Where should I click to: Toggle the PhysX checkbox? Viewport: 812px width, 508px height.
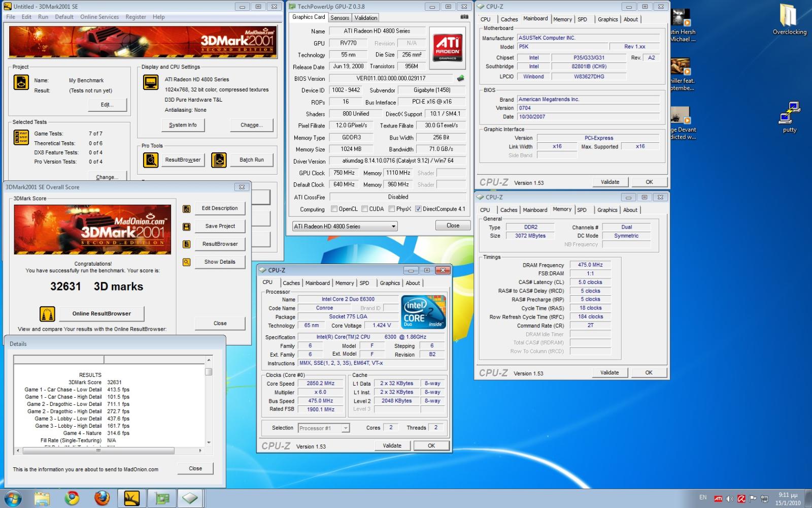click(392, 209)
